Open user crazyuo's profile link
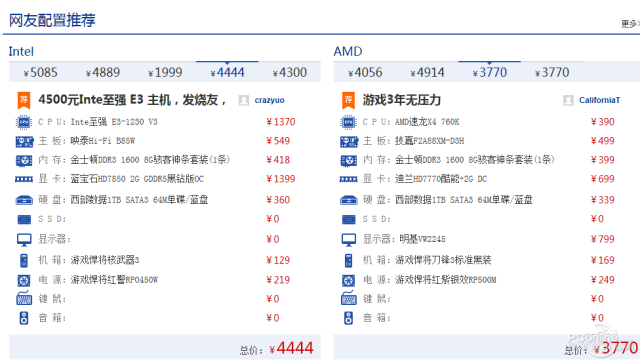This screenshot has height=364, width=640. pyautogui.click(x=269, y=100)
